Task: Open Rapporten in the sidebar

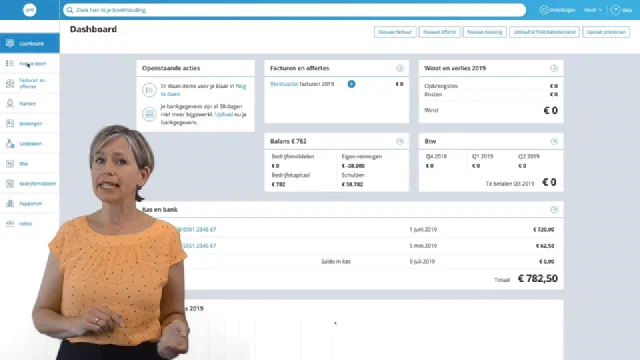Action: 29,203
